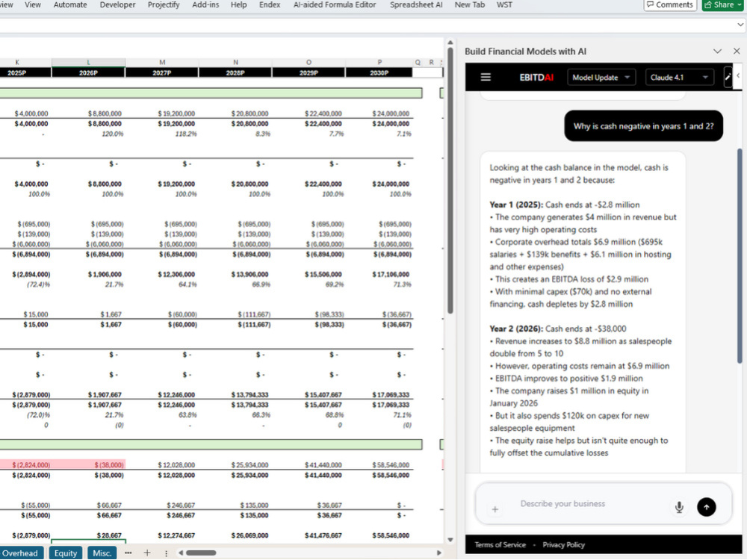Open the View ribbon tab
Viewport: 747px width, 560px height.
32,4
